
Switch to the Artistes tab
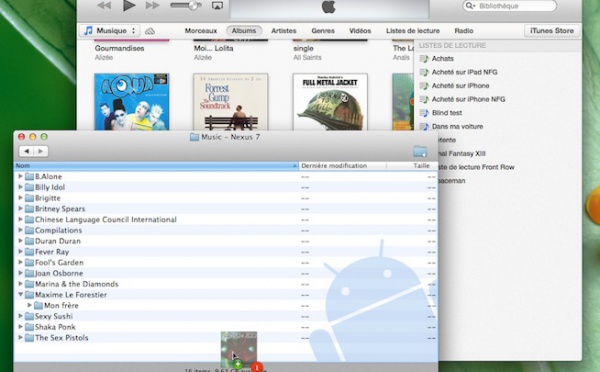click(x=284, y=31)
